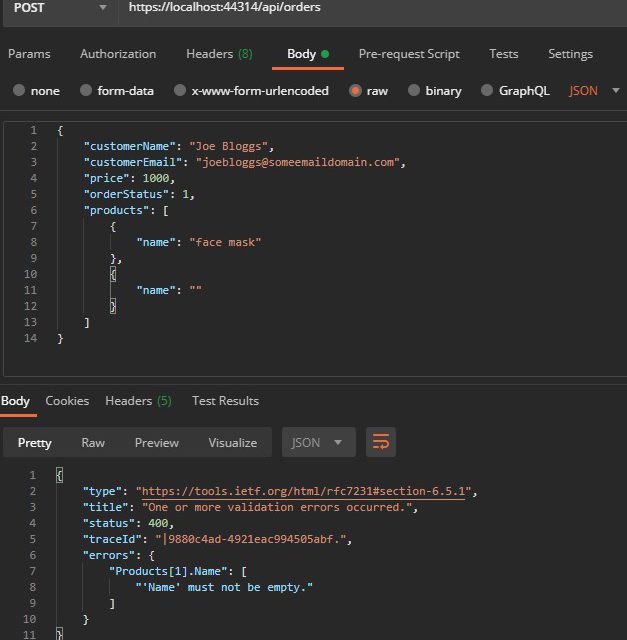Select the raw body radio button
This screenshot has height=640, width=627.
click(x=355, y=90)
